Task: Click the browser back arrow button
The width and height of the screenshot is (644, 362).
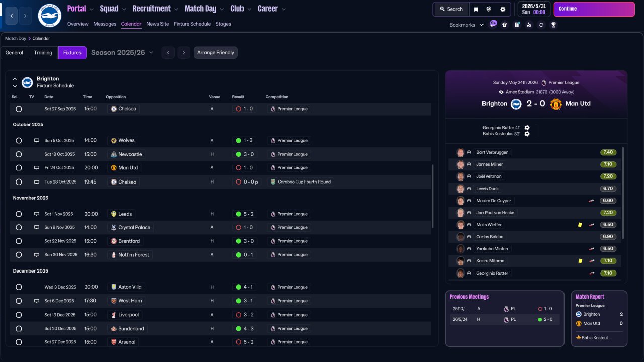Action: coord(12,16)
